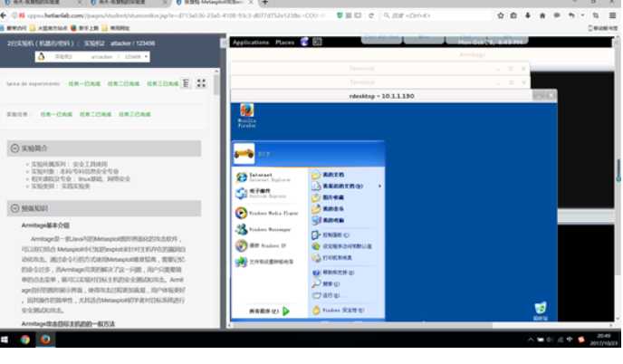Open Set Program Access and Defaults
The height and width of the screenshot is (364, 623).
(342, 246)
